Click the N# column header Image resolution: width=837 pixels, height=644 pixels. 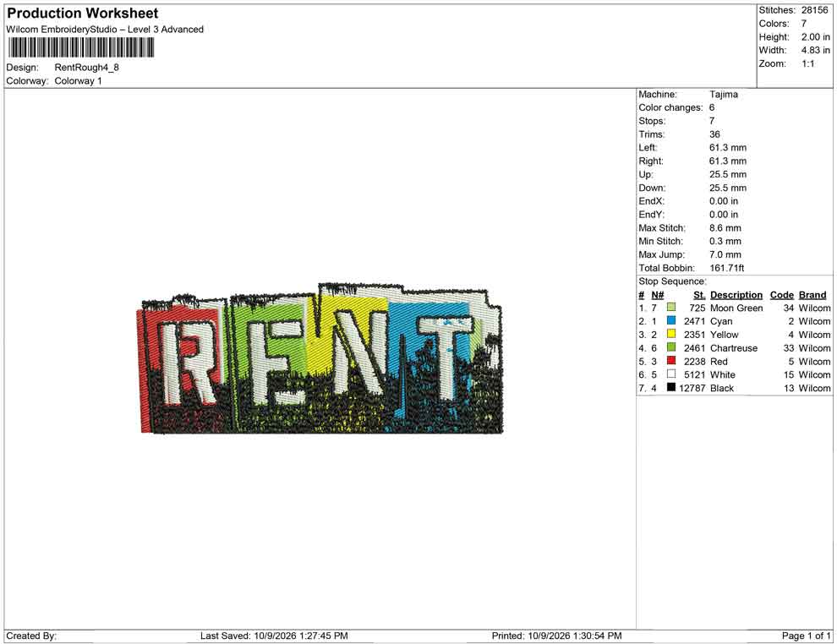(x=658, y=295)
